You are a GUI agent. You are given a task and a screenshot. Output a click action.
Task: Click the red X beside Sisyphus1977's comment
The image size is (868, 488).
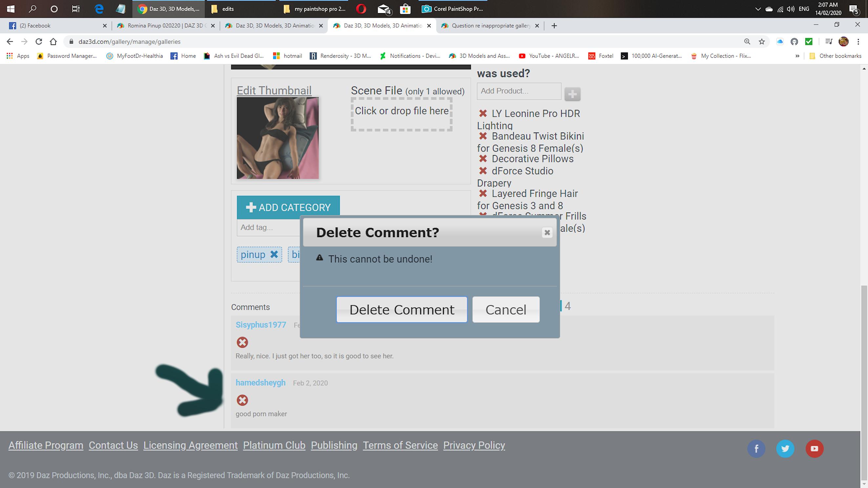click(242, 342)
